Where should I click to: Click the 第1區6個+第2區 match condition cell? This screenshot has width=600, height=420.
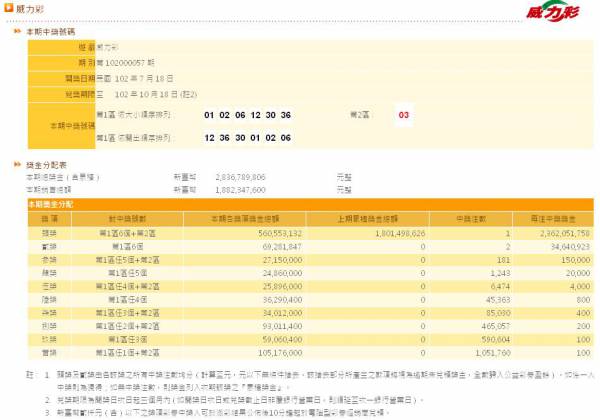point(127,233)
